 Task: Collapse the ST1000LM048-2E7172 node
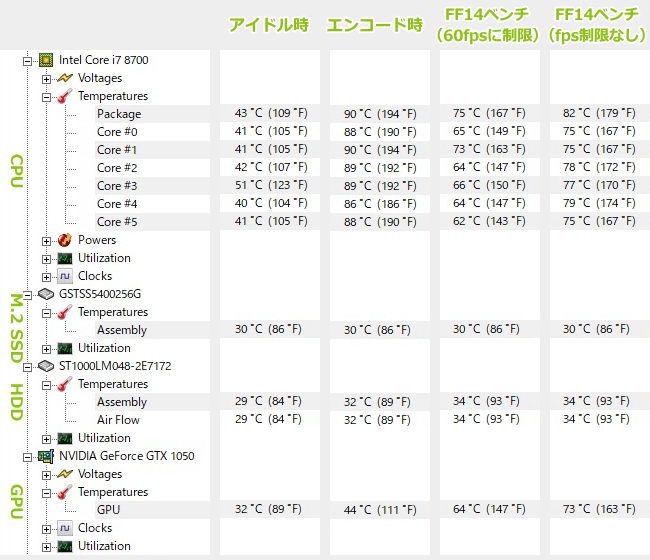coord(27,367)
